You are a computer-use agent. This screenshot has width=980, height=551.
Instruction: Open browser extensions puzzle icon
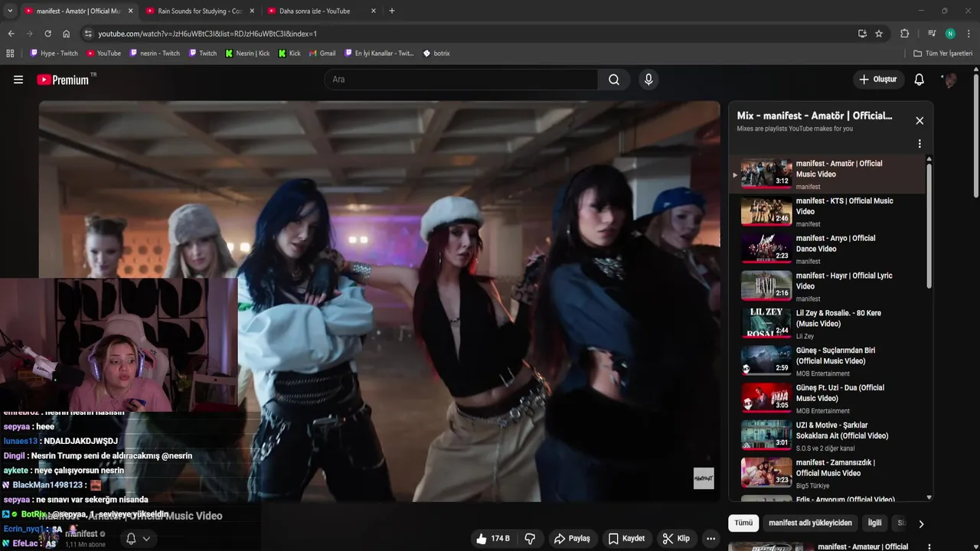(x=904, y=34)
